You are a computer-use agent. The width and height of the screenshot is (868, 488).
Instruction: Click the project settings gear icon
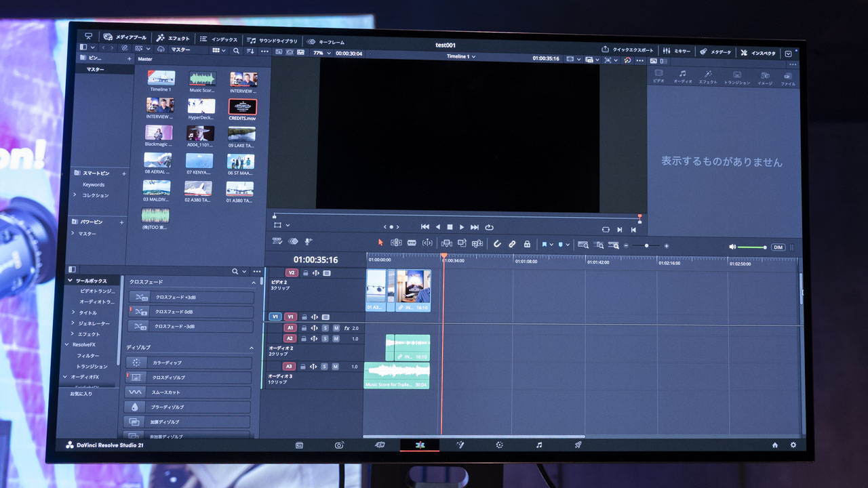pos(793,445)
